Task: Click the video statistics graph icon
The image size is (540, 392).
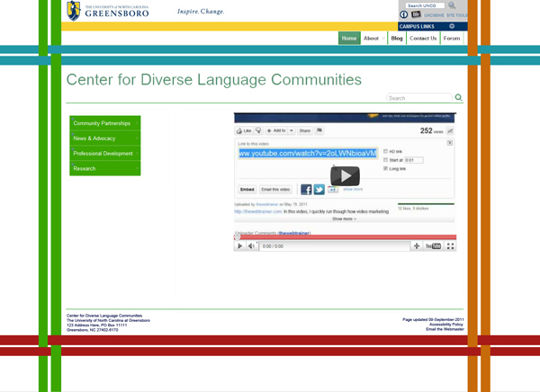Action: click(x=450, y=130)
